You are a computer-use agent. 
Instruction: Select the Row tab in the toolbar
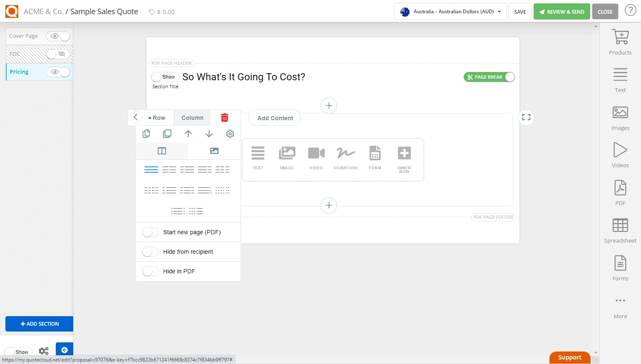(158, 117)
